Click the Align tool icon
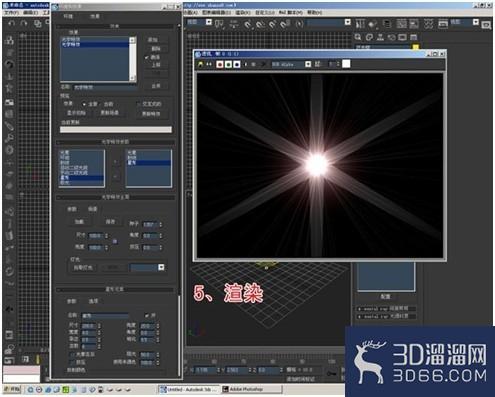495x397 pixels. (372, 24)
